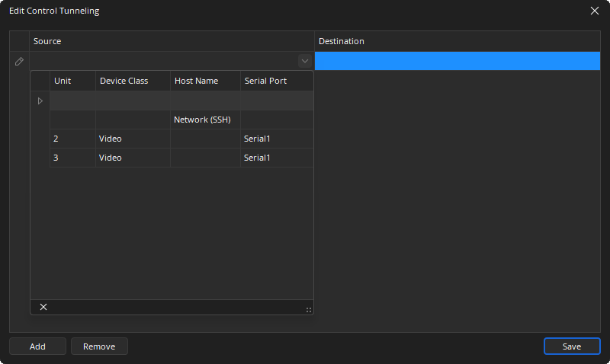Sort by Device Class column header
Viewport: 610px width, 364px height.
124,81
